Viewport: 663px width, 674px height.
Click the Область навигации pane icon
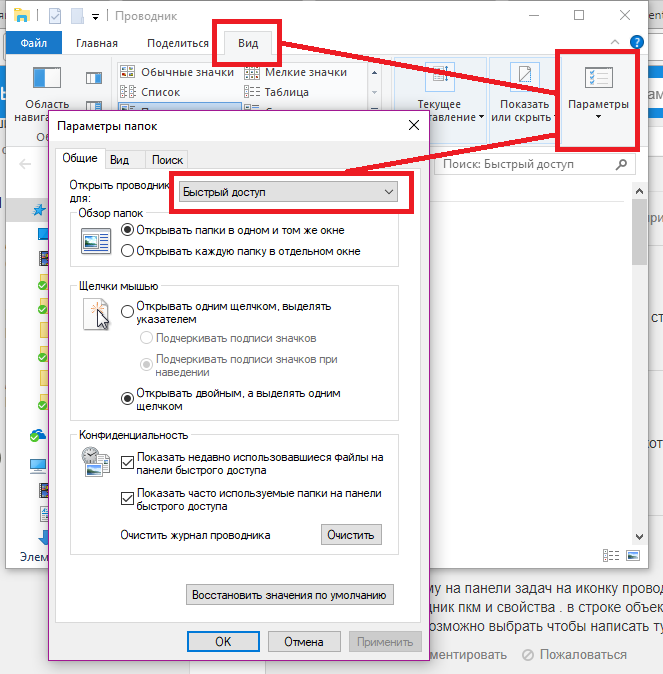point(47,77)
